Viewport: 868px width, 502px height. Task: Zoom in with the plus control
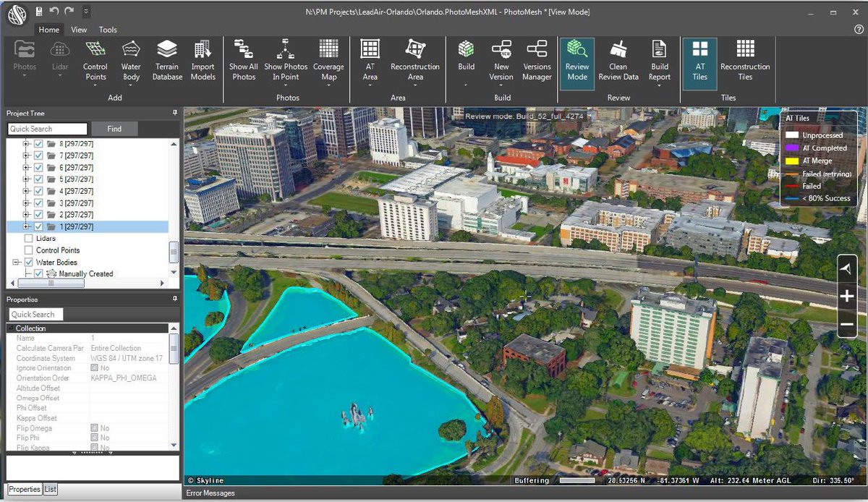coord(847,296)
